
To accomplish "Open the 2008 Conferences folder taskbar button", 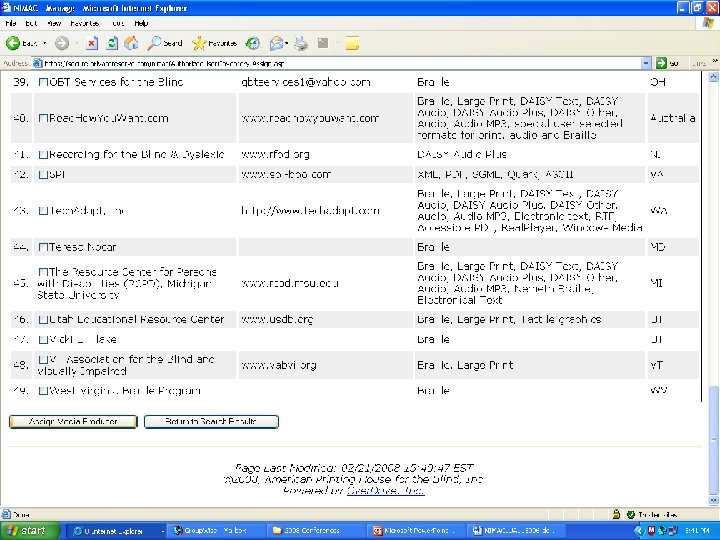I will point(315,531).
